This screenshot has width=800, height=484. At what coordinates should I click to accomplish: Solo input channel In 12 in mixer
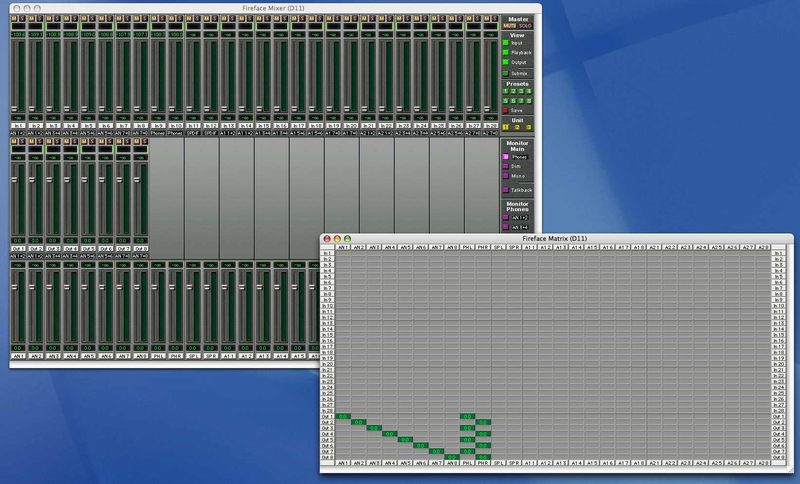point(215,18)
